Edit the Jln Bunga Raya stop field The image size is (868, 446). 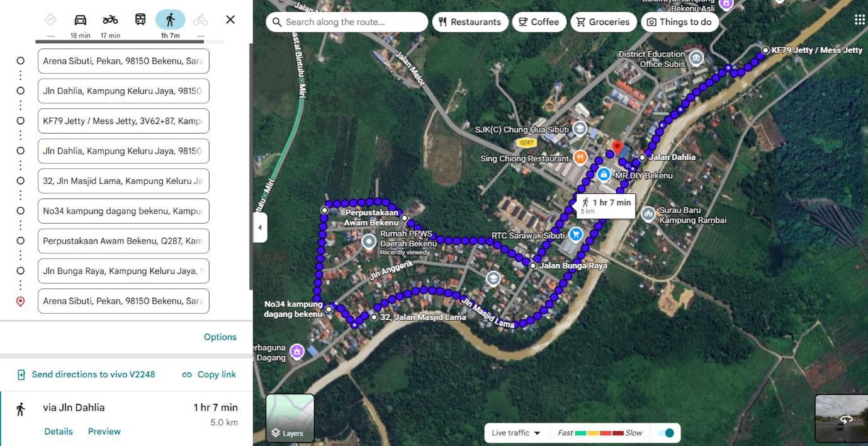click(x=123, y=271)
